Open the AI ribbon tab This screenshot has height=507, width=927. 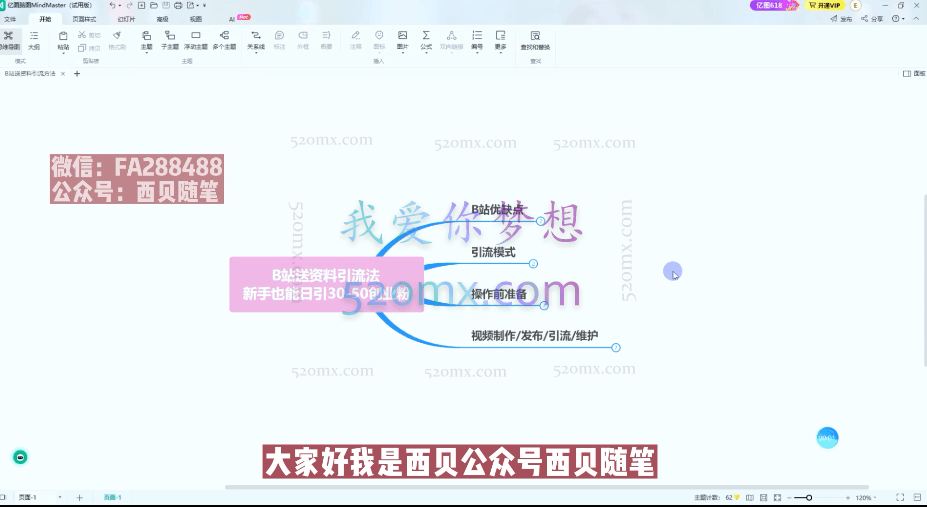pos(232,19)
